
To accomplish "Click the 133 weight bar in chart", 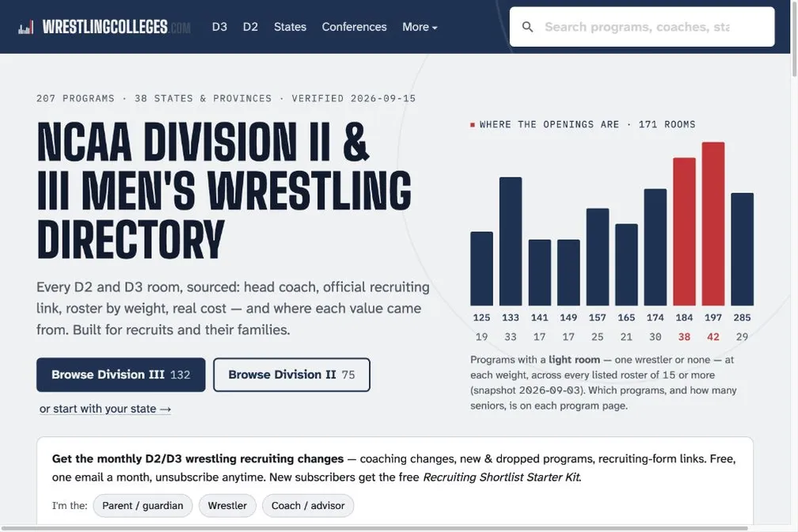I will (x=511, y=241).
